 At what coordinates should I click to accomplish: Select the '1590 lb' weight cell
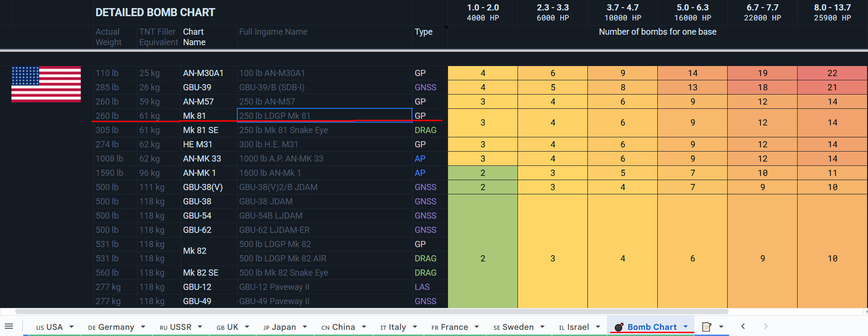(116, 173)
